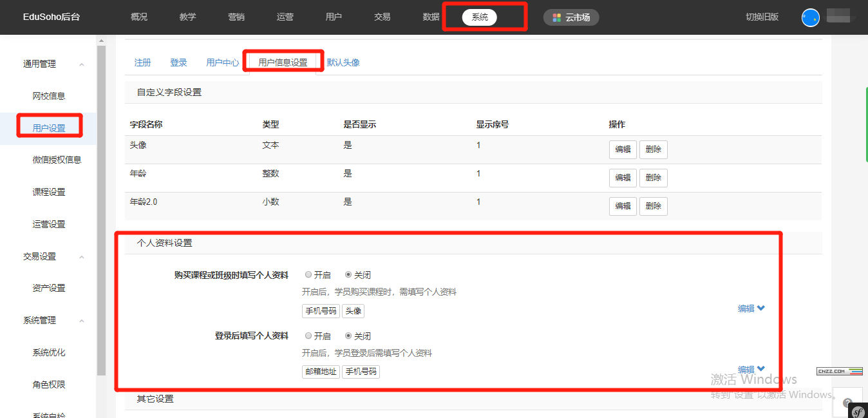Click the left sidebar vertical scrollbar

101,206
